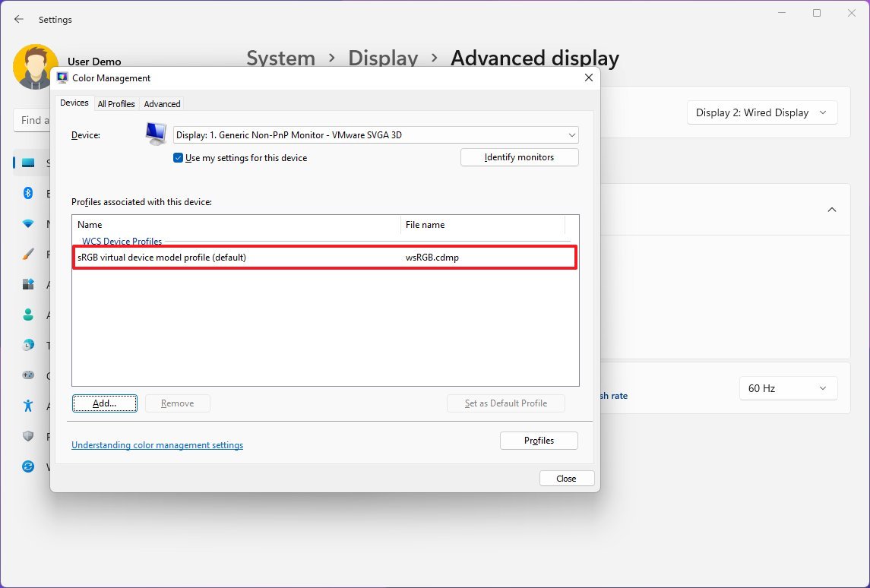
Task: Click the Gaming controller sidebar icon
Action: coord(28,375)
